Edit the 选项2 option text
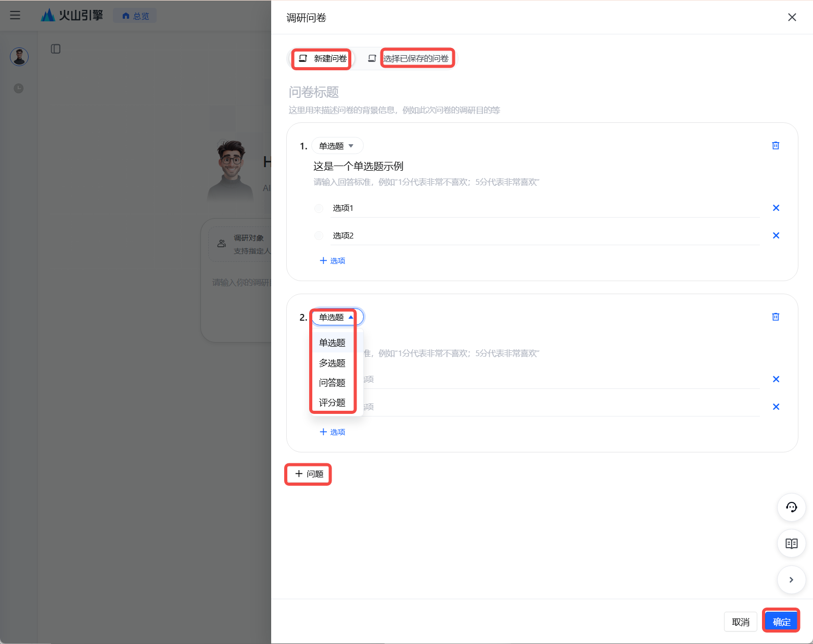The width and height of the screenshot is (813, 644). point(544,236)
